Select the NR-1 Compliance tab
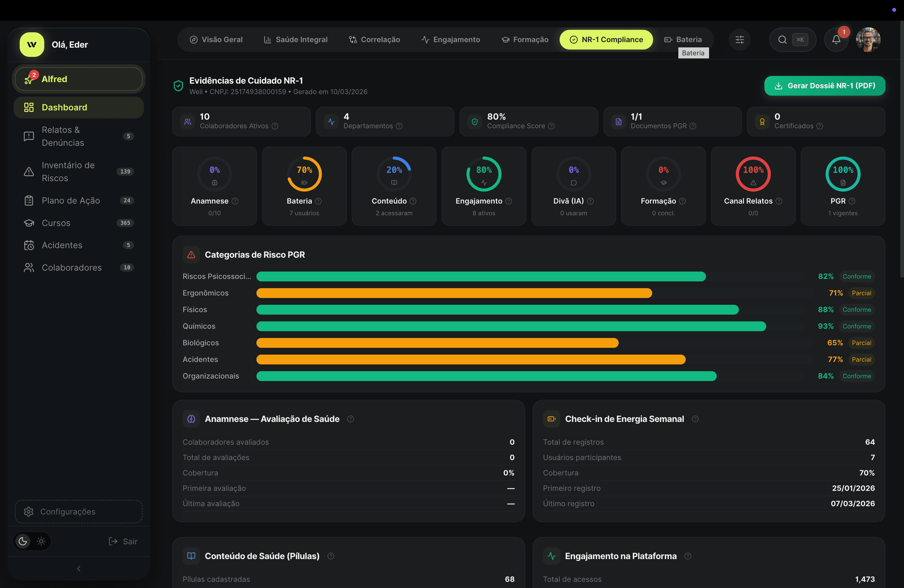The height and width of the screenshot is (588, 904). pos(606,39)
